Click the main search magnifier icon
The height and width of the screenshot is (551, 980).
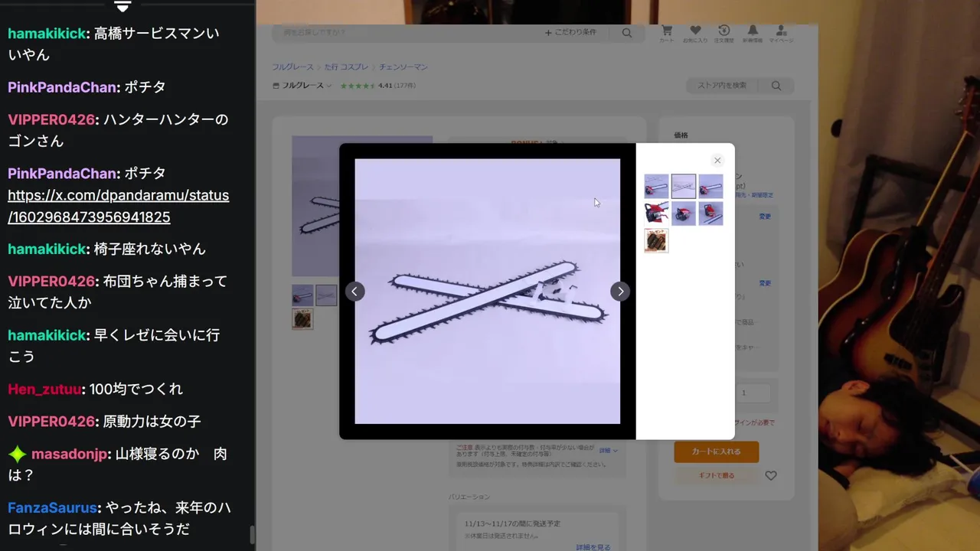pos(627,33)
